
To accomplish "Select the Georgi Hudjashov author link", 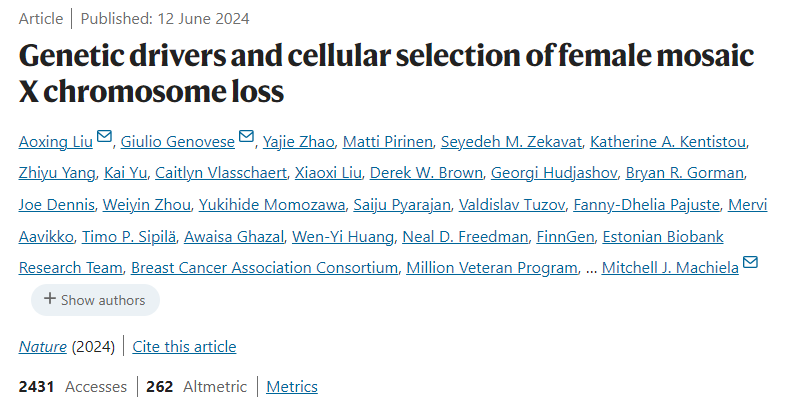I will (x=554, y=173).
